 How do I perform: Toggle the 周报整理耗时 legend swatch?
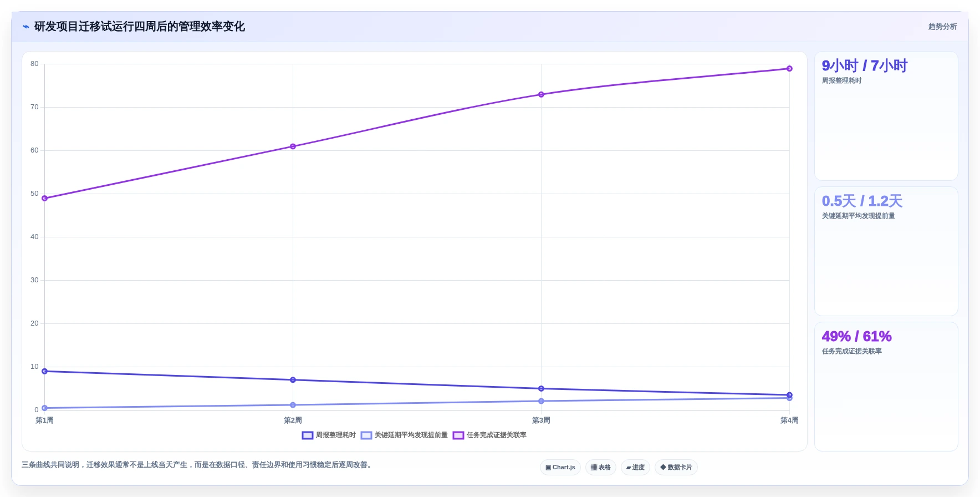(308, 435)
